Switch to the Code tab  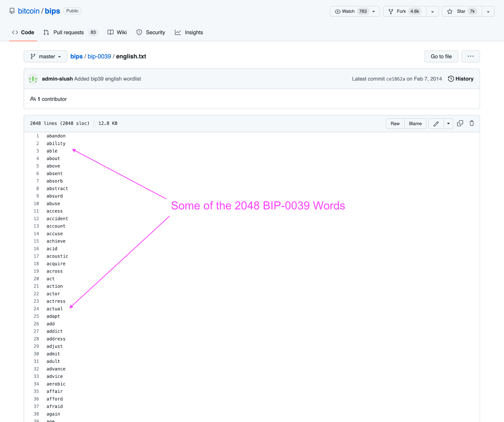click(23, 33)
